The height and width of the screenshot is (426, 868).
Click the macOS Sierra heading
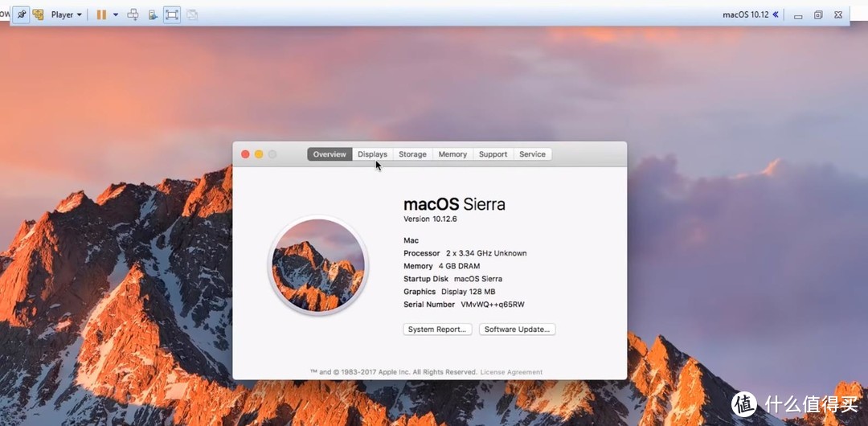454,204
